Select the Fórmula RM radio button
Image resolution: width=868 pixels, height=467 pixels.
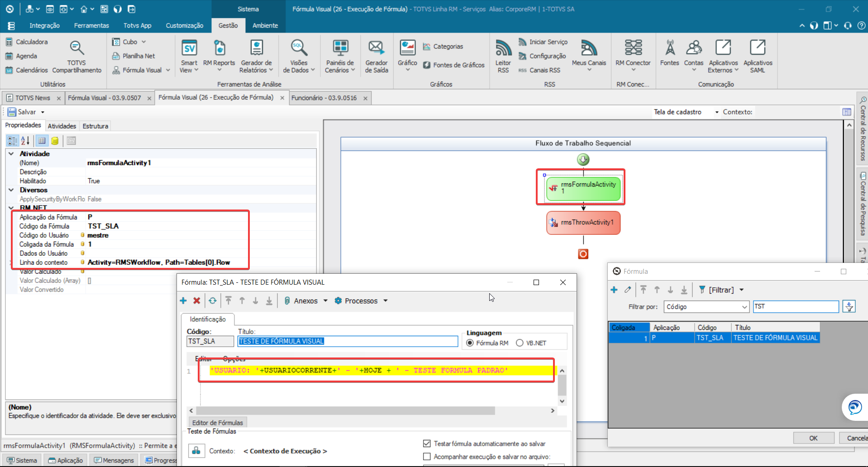[x=470, y=343]
